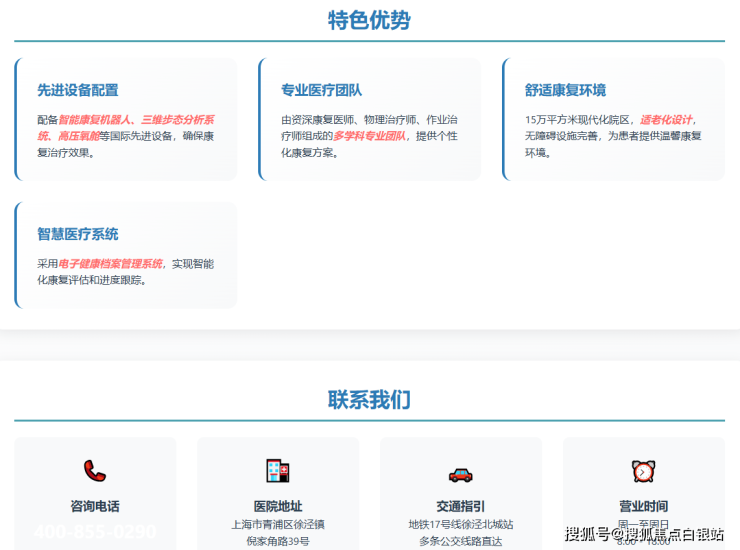Select the 智慧医疗系统 card heading
740x550 pixels.
78,234
